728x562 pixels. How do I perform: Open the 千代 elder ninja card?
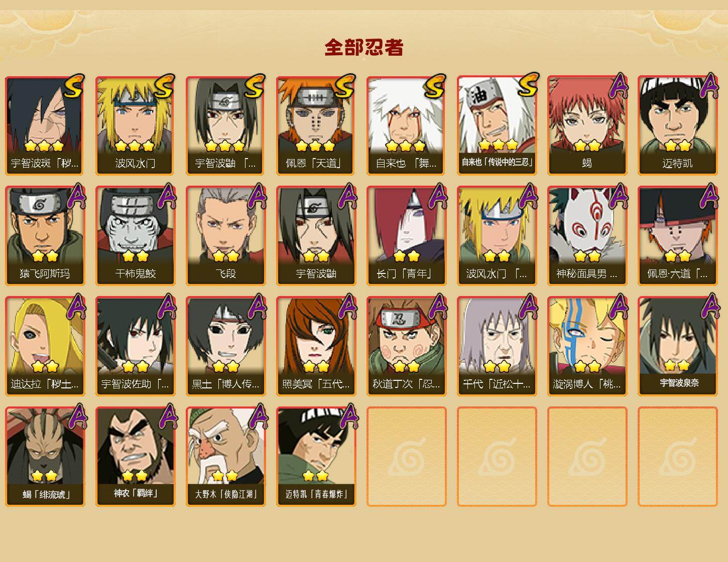[x=497, y=346]
